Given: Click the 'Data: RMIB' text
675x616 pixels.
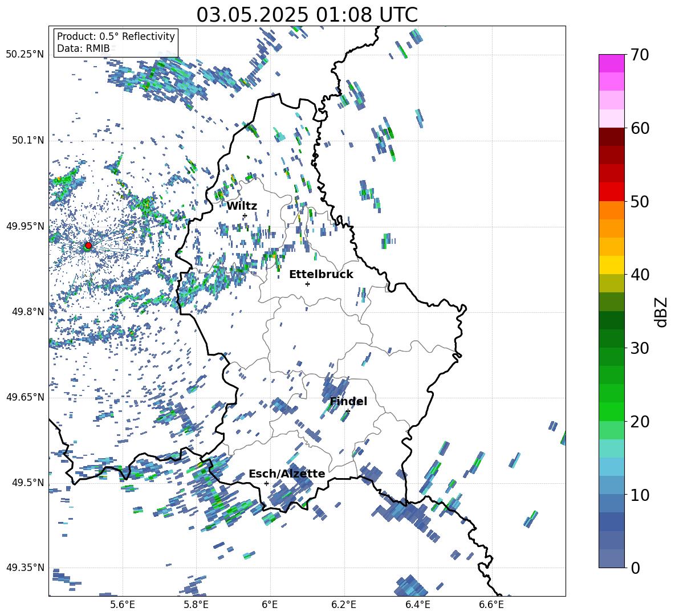Looking at the screenshot, I should [x=83, y=48].
